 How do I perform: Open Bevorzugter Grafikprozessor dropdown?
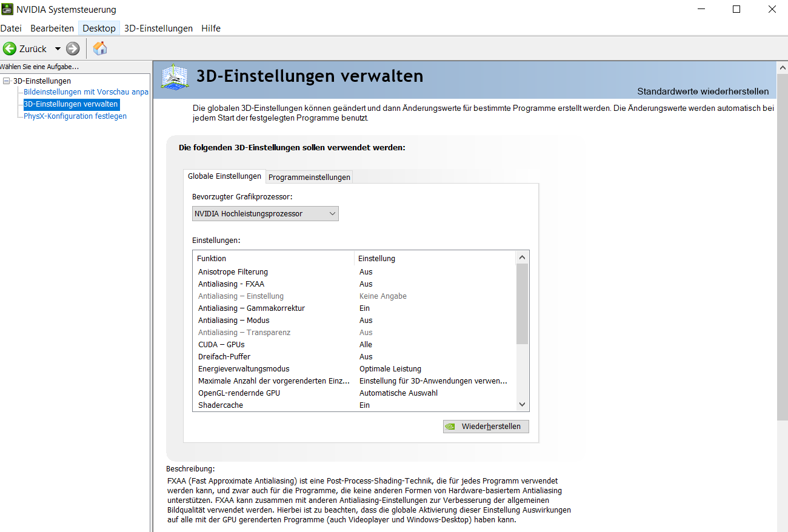(265, 213)
